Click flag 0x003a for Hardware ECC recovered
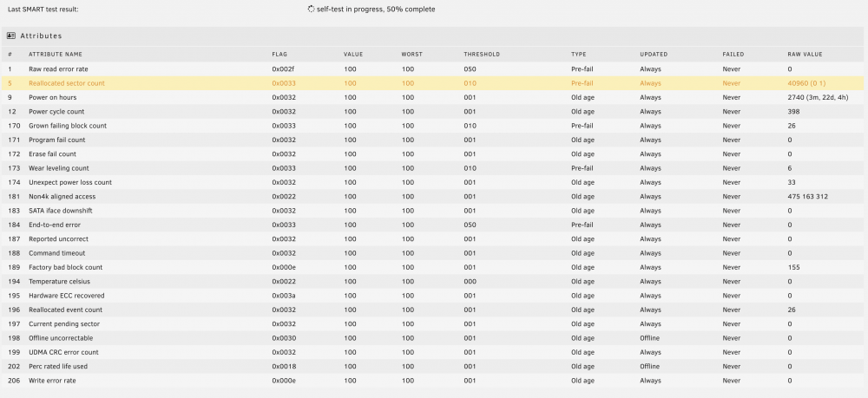Viewport: 868px width, 398px height. click(x=284, y=296)
